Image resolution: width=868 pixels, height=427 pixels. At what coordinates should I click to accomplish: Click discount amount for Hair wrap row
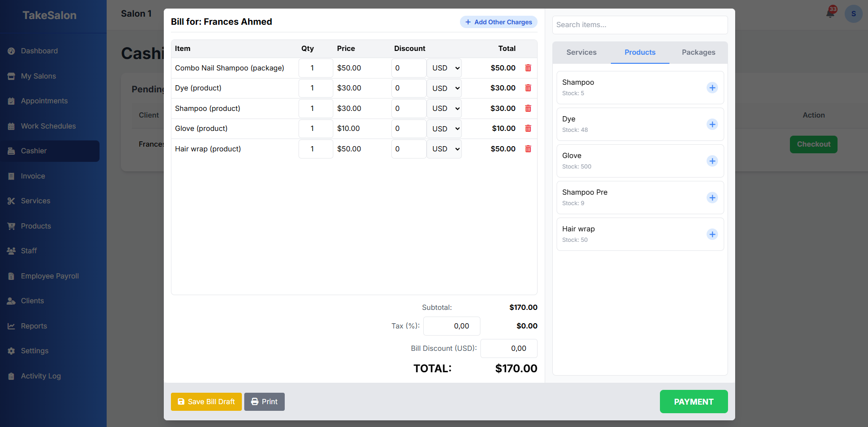point(409,149)
